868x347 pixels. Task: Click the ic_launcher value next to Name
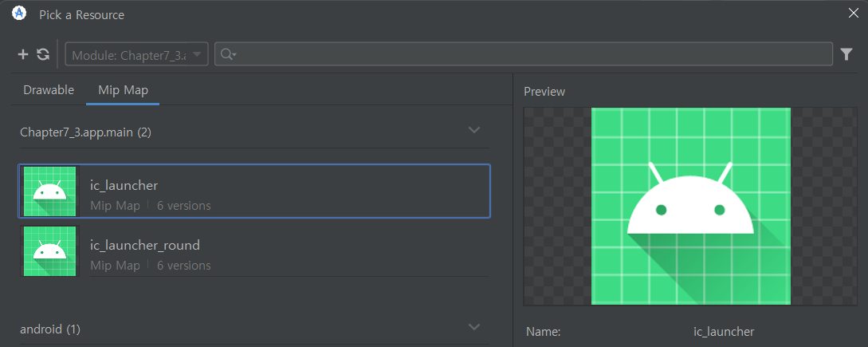pyautogui.click(x=724, y=332)
